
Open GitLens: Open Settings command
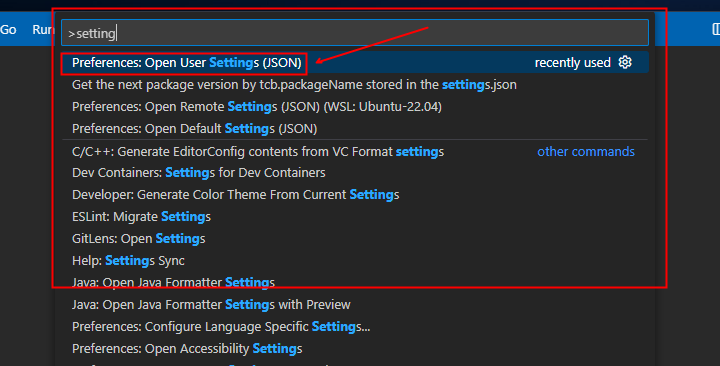click(355, 239)
